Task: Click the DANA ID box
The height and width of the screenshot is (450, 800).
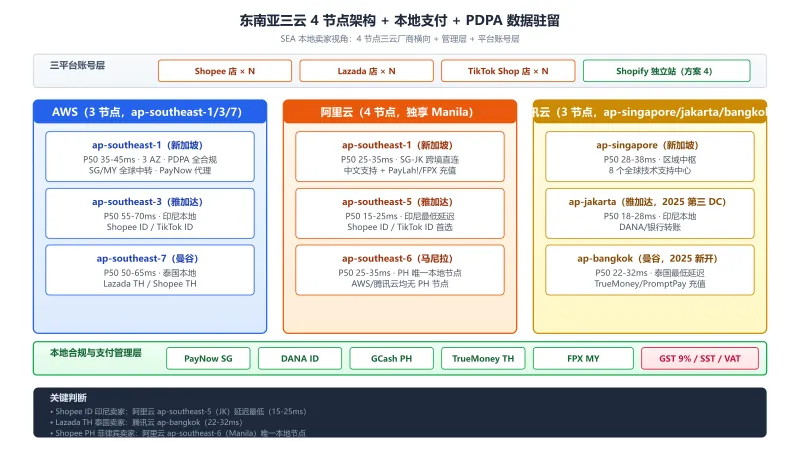Action: pos(300,358)
